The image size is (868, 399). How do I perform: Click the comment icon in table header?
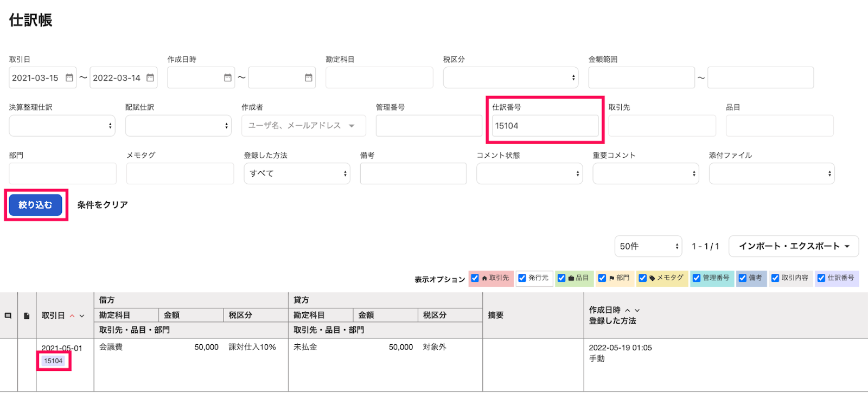tap(8, 316)
